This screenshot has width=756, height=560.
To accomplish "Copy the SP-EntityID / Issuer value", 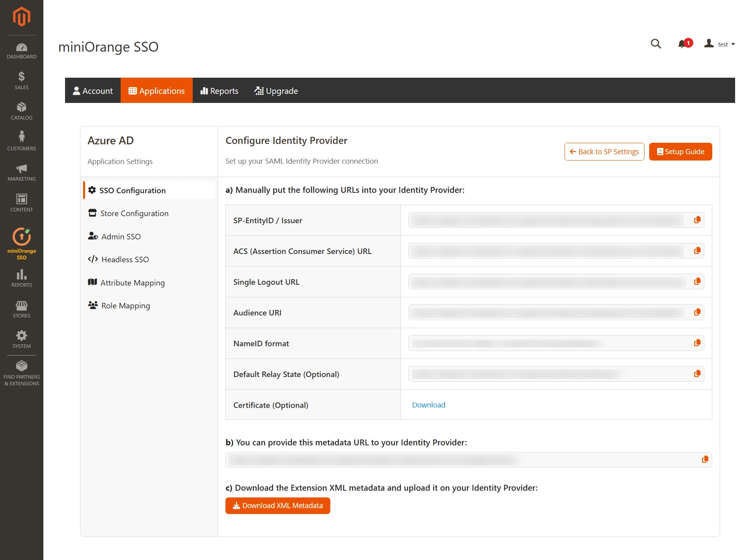I will (x=697, y=220).
